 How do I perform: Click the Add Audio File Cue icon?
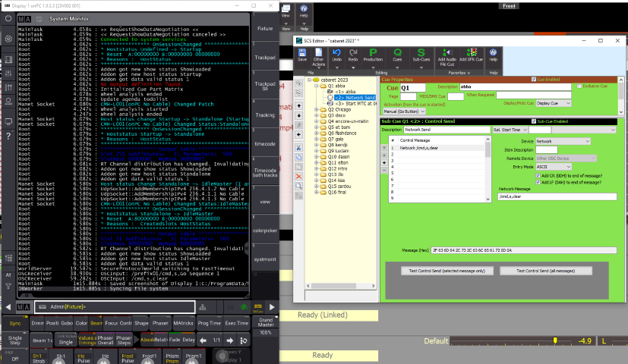pos(446,54)
